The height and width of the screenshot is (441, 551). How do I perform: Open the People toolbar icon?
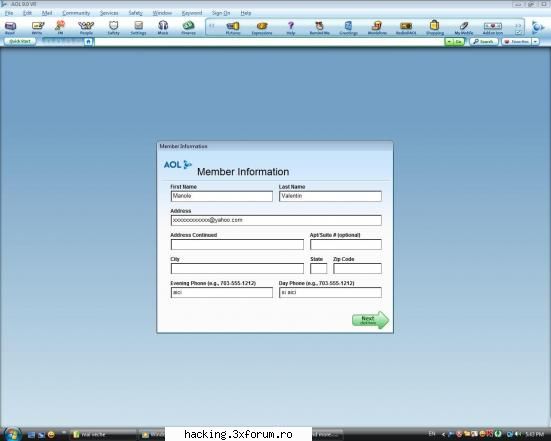pos(86,28)
